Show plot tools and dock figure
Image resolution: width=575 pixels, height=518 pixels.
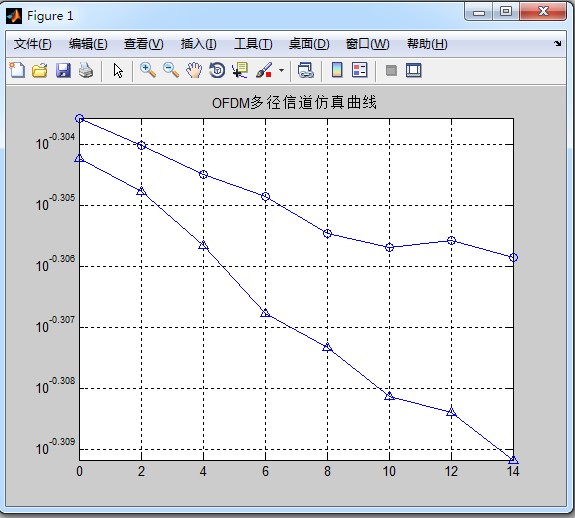point(414,70)
